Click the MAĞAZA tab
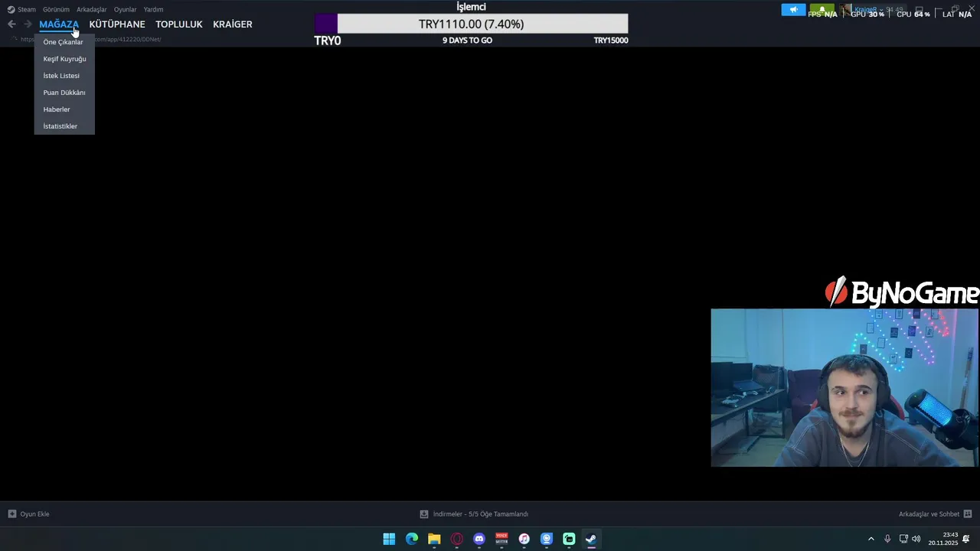 (x=59, y=24)
